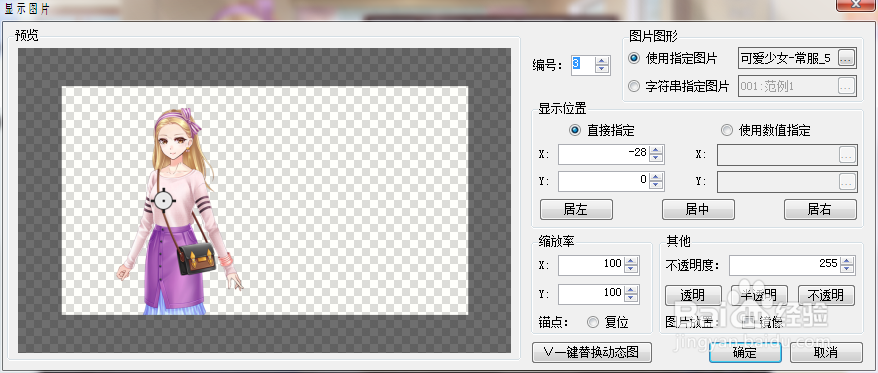Screen dimensions: 878x373
Task: Select the 复位 anchor radio button
Action: (593, 322)
